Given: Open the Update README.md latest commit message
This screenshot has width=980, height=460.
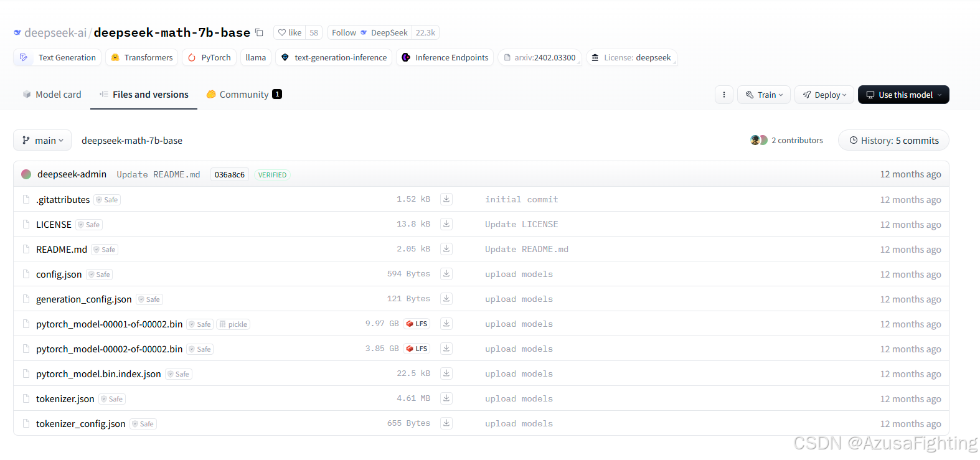Looking at the screenshot, I should pos(158,174).
